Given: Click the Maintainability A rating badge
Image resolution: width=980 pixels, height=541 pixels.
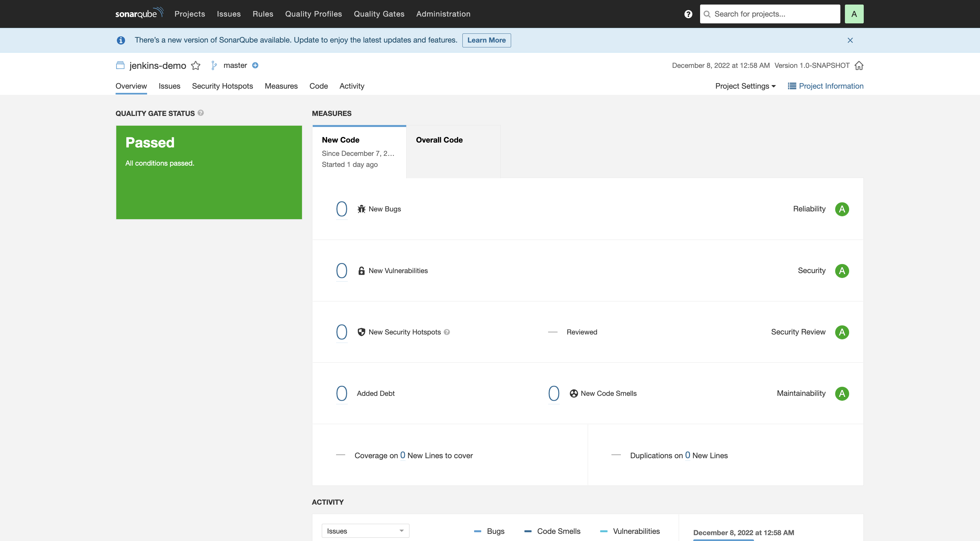Looking at the screenshot, I should (x=842, y=393).
